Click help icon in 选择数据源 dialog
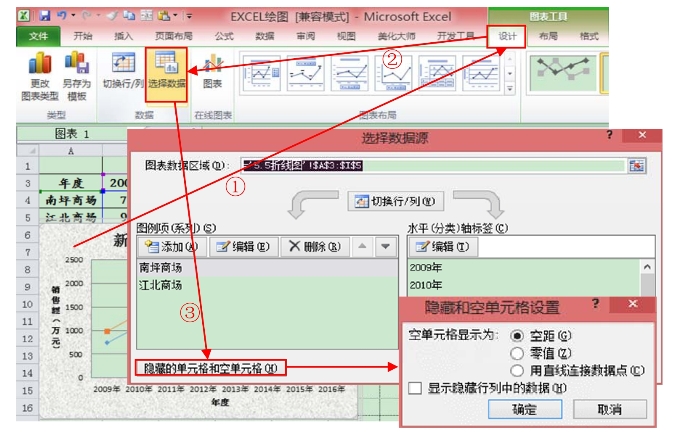Screen dimensions: 698x440 point(609,135)
